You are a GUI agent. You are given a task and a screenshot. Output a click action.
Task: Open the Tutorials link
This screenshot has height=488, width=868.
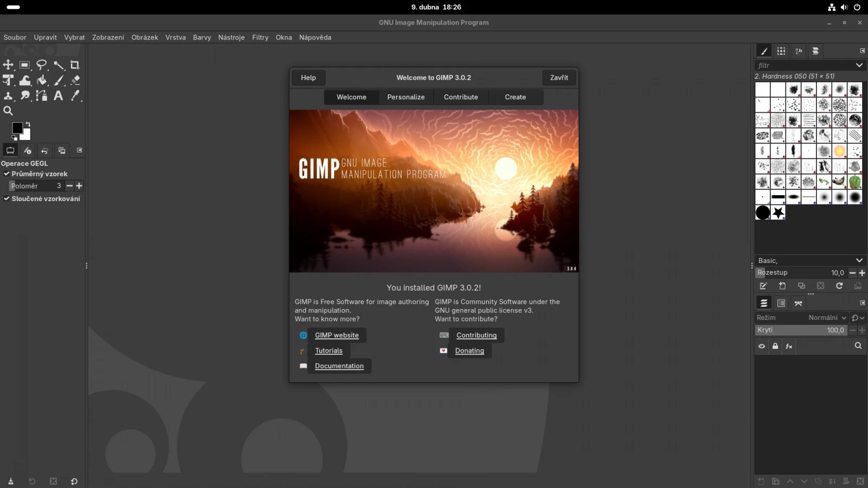click(329, 351)
